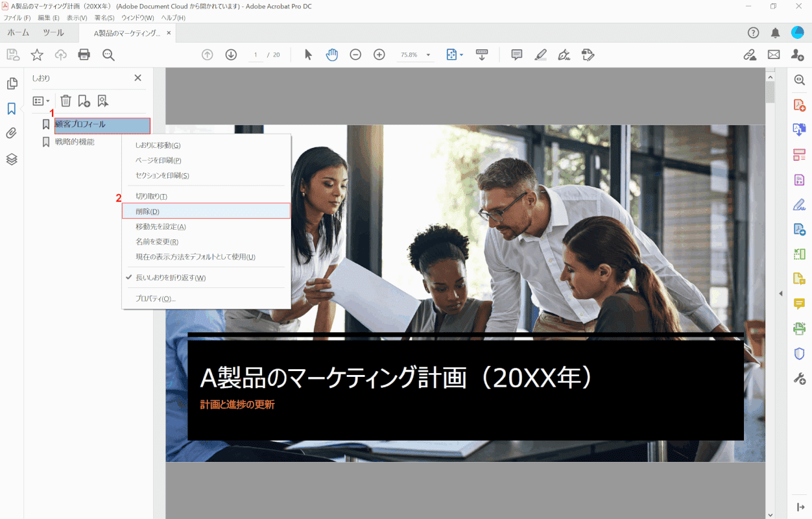Click the help question mark icon
The height and width of the screenshot is (519, 812).
pos(753,33)
